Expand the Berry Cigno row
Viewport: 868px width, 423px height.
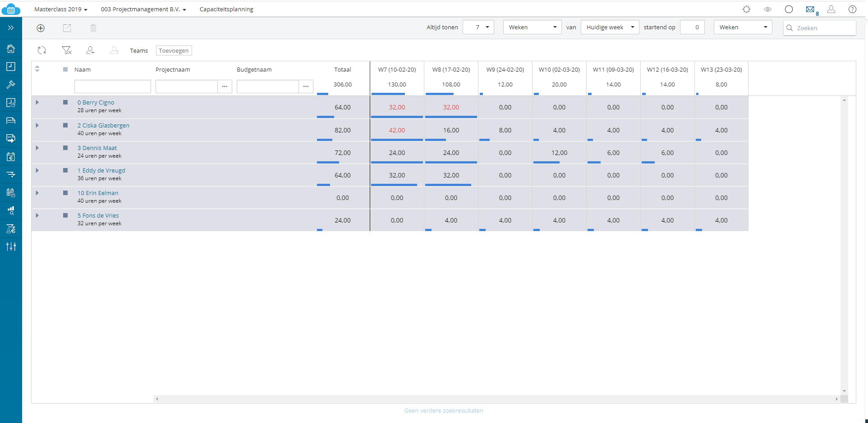[37, 102]
